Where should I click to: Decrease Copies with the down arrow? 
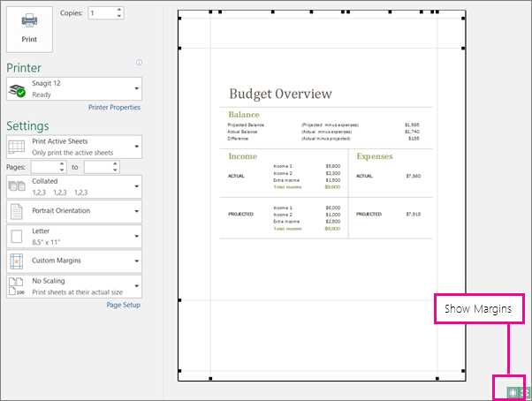(119, 16)
